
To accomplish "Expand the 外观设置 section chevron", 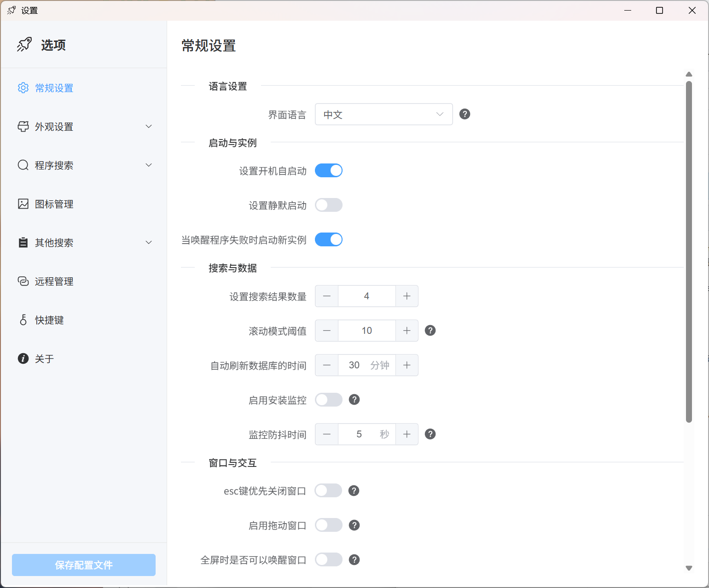I will point(148,126).
